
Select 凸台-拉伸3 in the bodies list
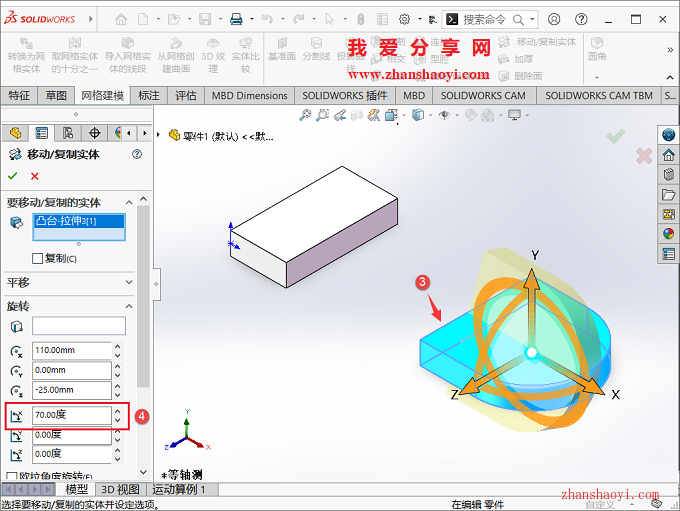pyautogui.click(x=66, y=221)
